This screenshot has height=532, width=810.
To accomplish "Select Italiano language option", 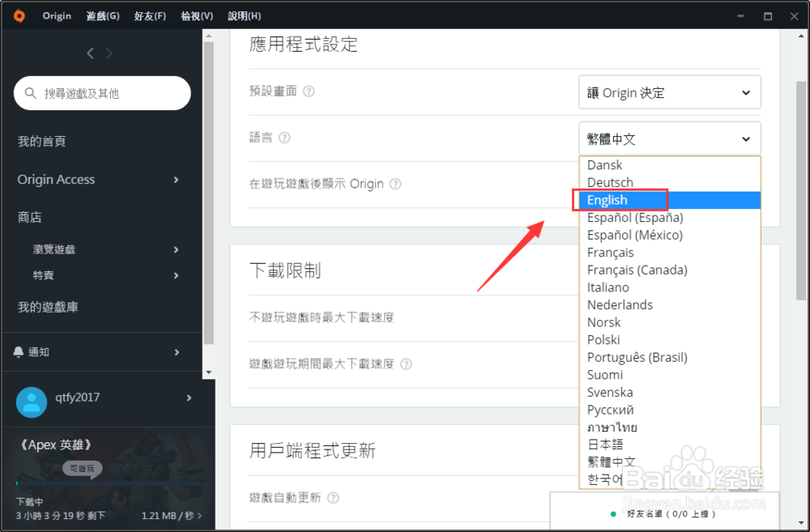I will 670,287.
